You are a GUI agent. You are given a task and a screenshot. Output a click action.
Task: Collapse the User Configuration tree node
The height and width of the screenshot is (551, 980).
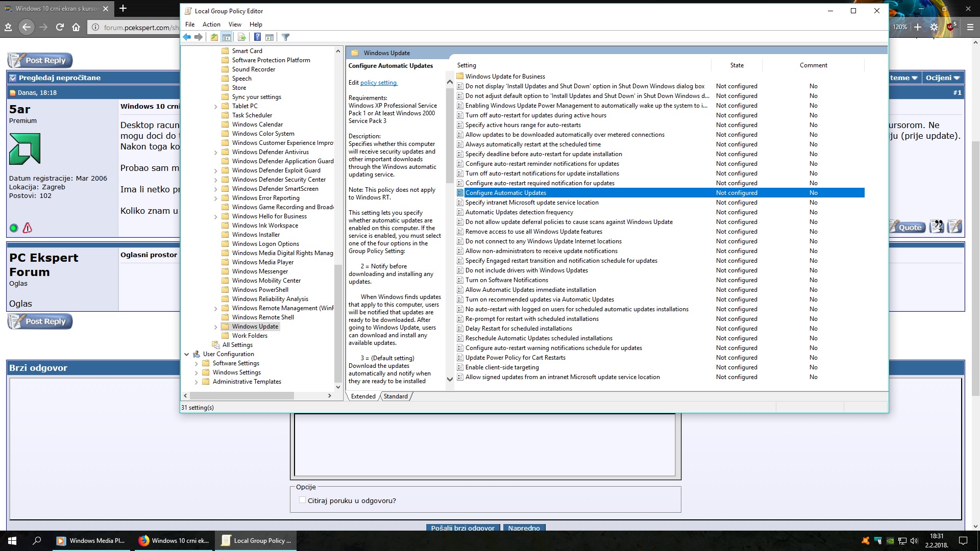(x=187, y=354)
